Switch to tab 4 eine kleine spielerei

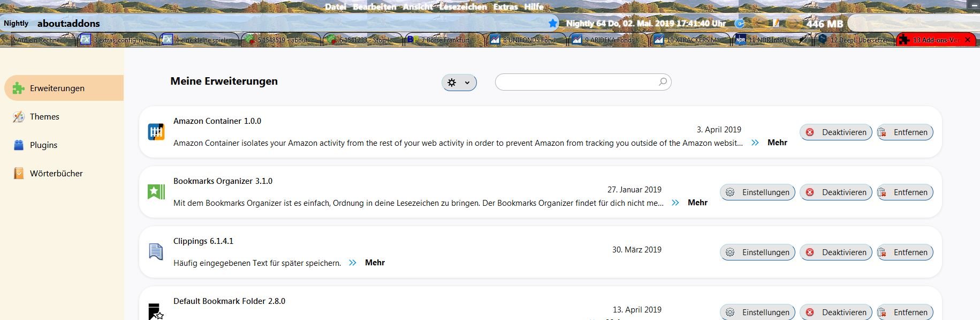click(x=198, y=40)
